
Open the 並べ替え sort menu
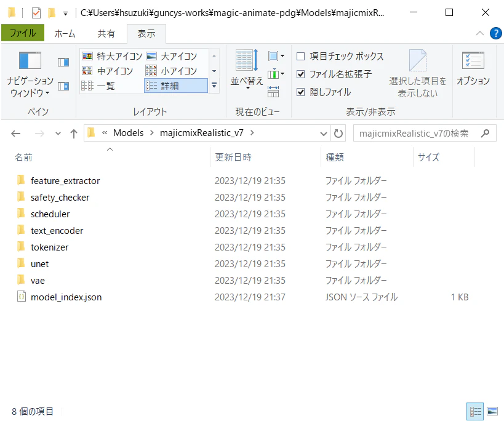pyautogui.click(x=247, y=70)
